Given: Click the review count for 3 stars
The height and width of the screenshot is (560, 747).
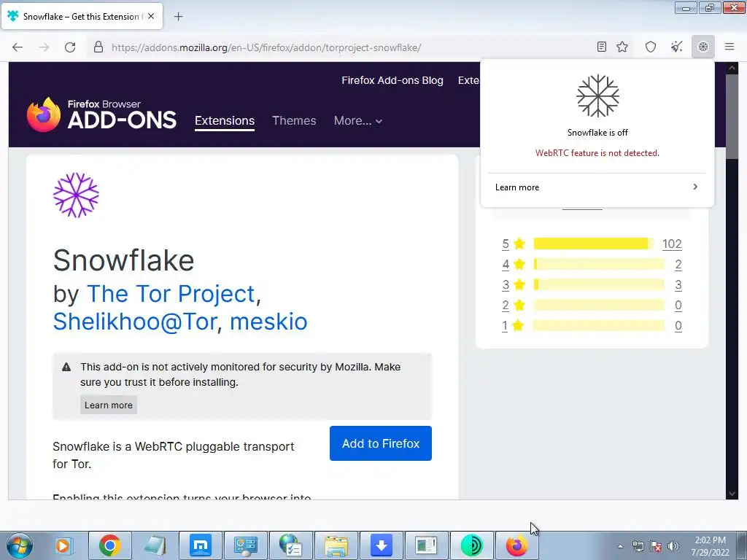Looking at the screenshot, I should tap(678, 285).
